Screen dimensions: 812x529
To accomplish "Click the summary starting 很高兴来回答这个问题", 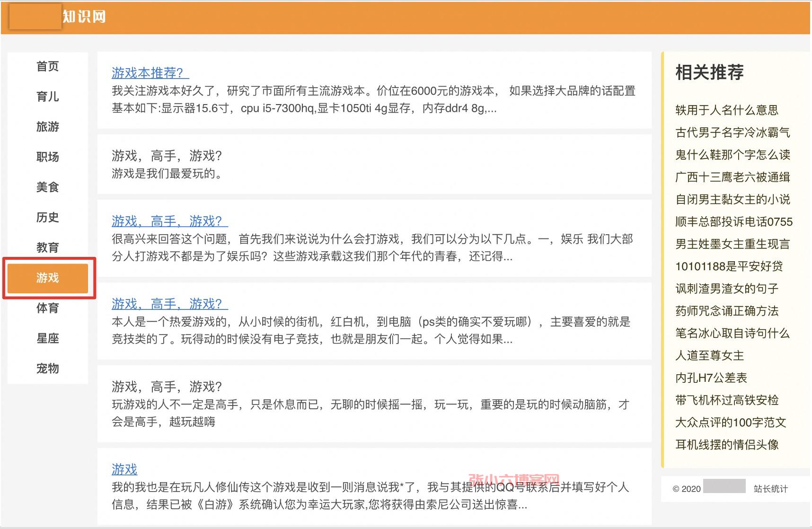I will coord(372,247).
